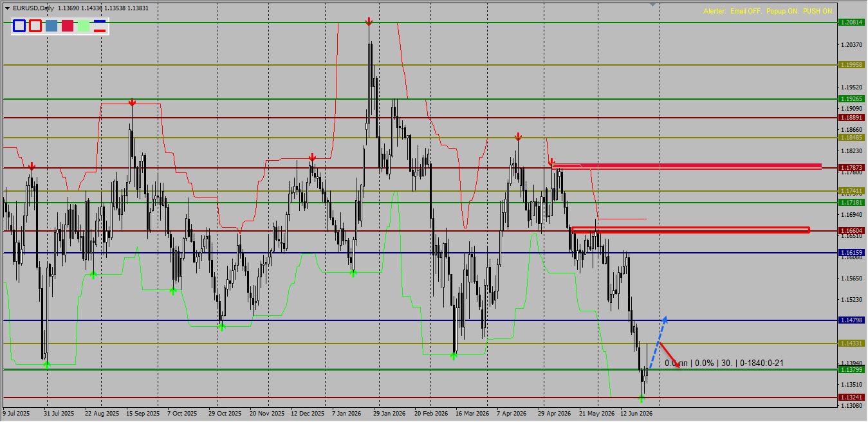
Task: Click the 1.13241 dark red price label
Action: click(x=852, y=398)
